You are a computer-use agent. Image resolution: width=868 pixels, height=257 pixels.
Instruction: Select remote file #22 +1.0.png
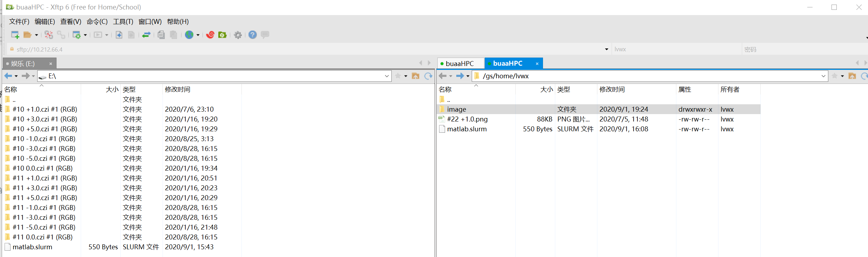tap(599, 119)
